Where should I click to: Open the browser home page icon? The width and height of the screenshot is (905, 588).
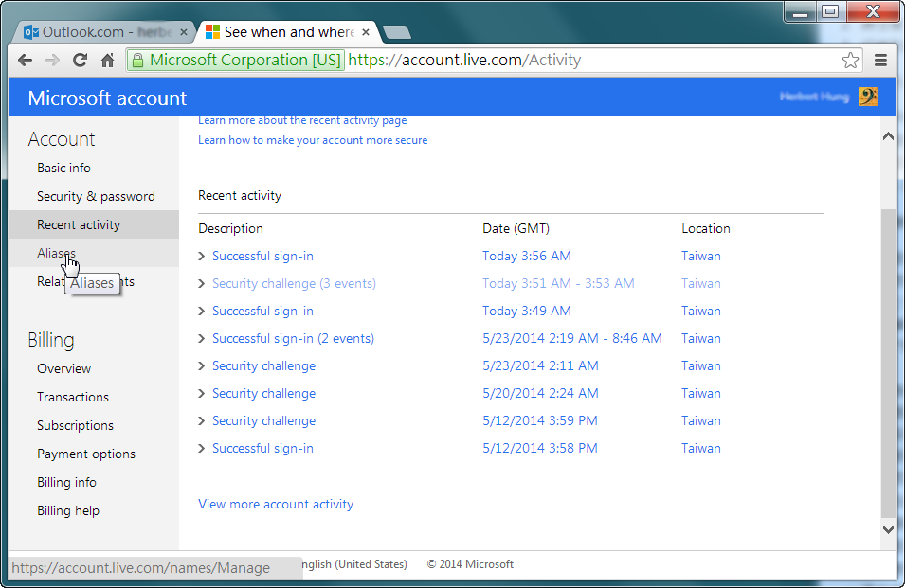tap(107, 60)
